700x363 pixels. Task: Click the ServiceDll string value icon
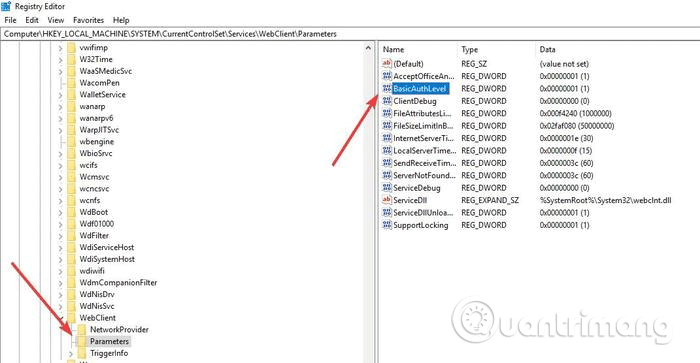[x=387, y=200]
